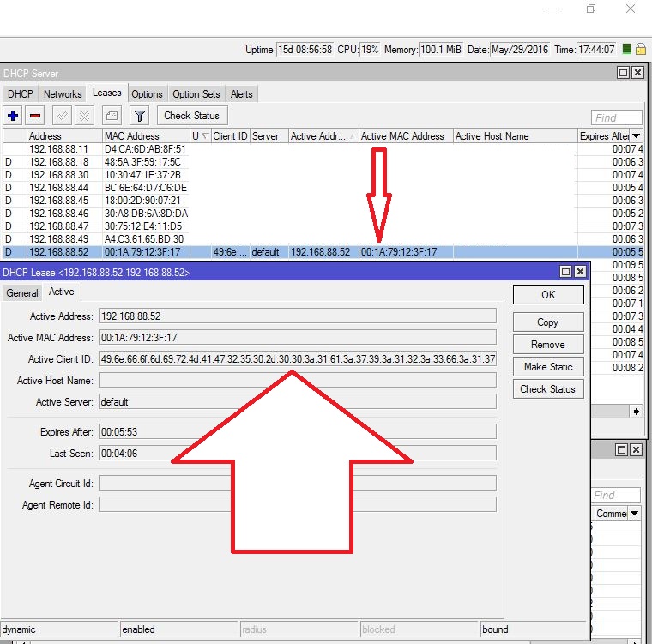Click the empty Active Host Name field
Image resolution: width=652 pixels, height=644 pixels.
298,380
